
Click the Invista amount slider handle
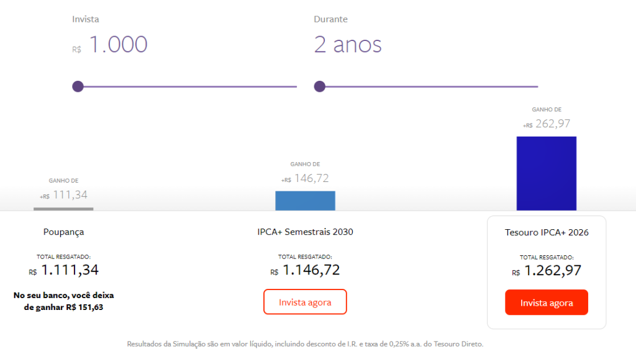[78, 86]
